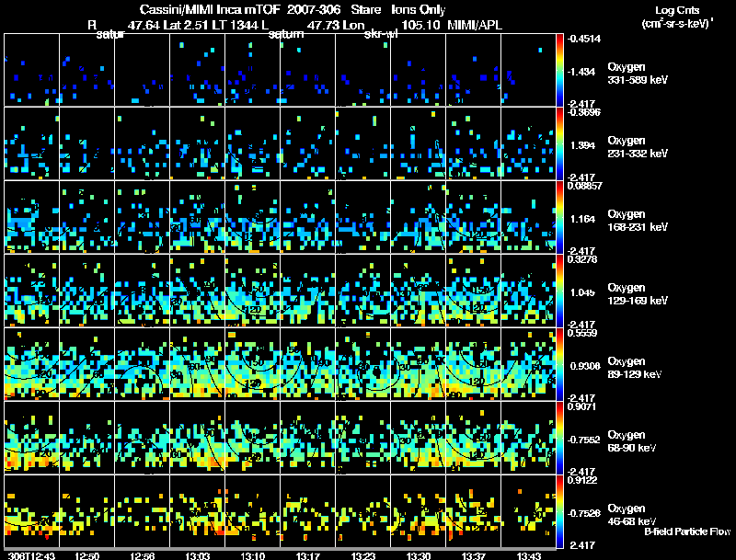
Task: Click the 'Oxygen 168-231 keV' row label
Action: (638, 221)
